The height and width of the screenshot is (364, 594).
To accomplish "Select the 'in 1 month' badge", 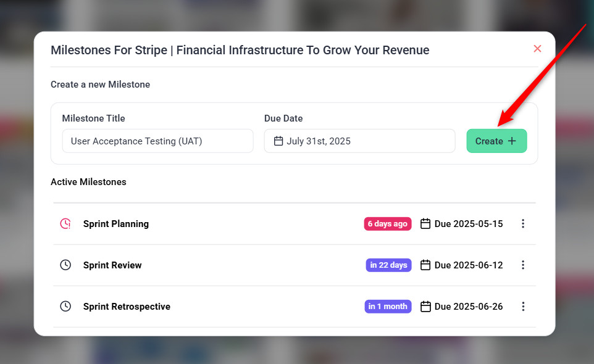I will tap(388, 307).
